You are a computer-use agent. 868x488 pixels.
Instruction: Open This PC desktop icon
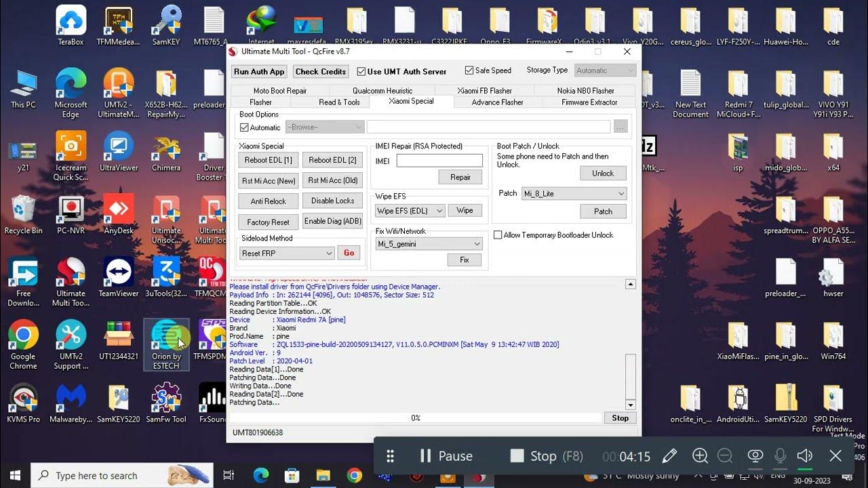pyautogui.click(x=23, y=89)
